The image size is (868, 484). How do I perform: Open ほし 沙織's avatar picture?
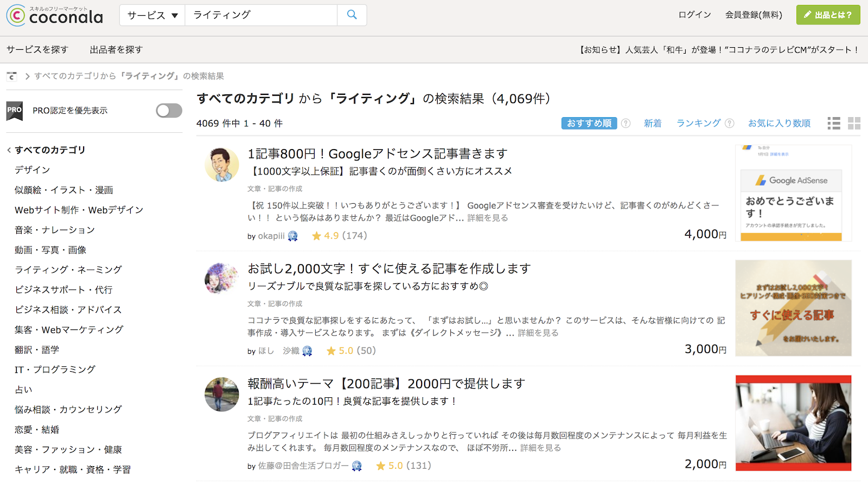click(222, 280)
